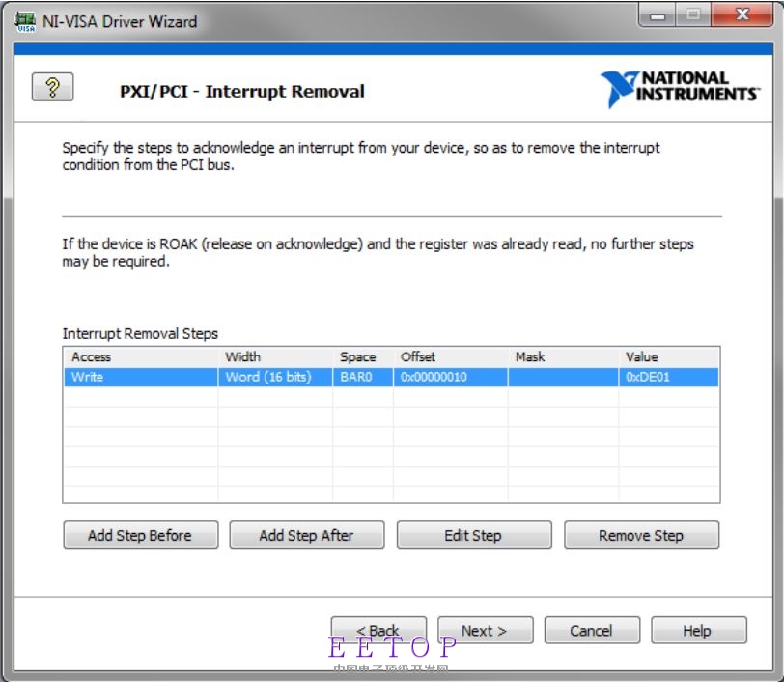This screenshot has height=682, width=784.
Task: Click the NI-VISA icon in title bar
Action: (x=25, y=22)
